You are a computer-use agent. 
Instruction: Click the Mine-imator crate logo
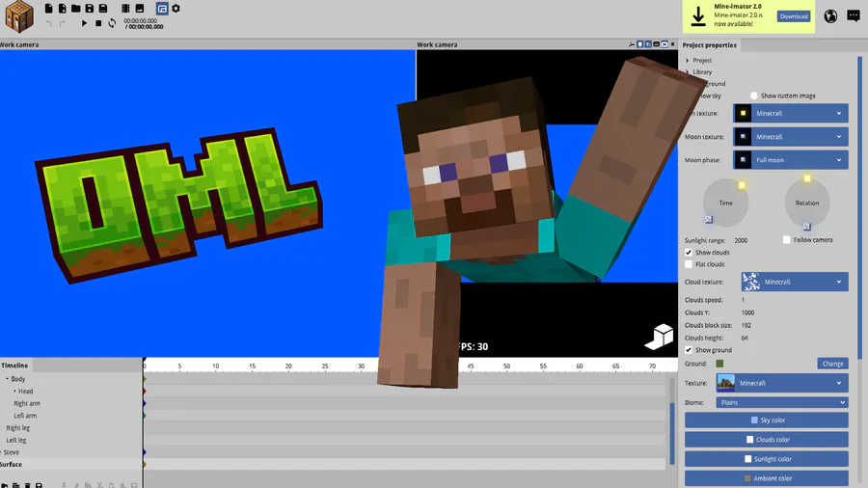point(19,16)
